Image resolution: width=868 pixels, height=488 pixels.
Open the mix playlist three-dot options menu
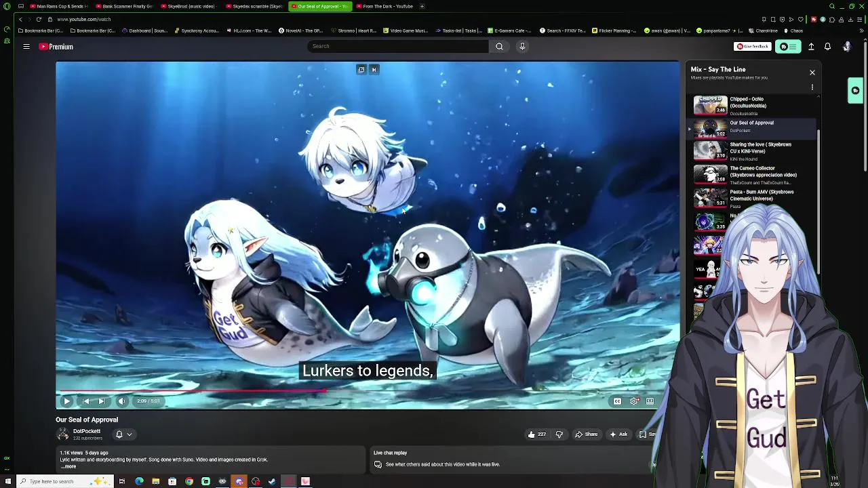[x=812, y=87]
